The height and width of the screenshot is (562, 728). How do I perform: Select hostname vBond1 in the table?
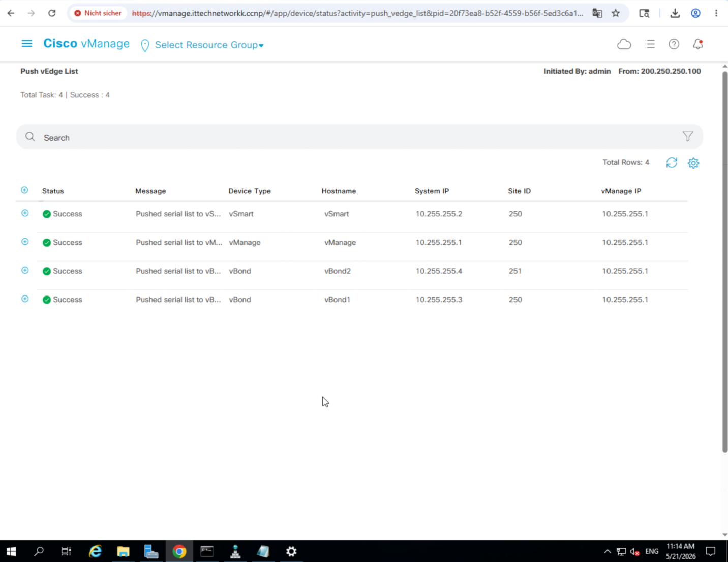(x=337, y=300)
